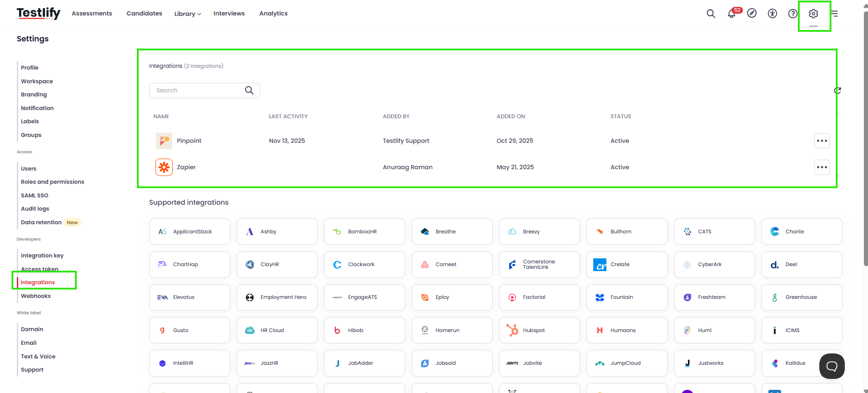The image size is (868, 393).
Task: Open the search icon in top bar
Action: point(711,14)
